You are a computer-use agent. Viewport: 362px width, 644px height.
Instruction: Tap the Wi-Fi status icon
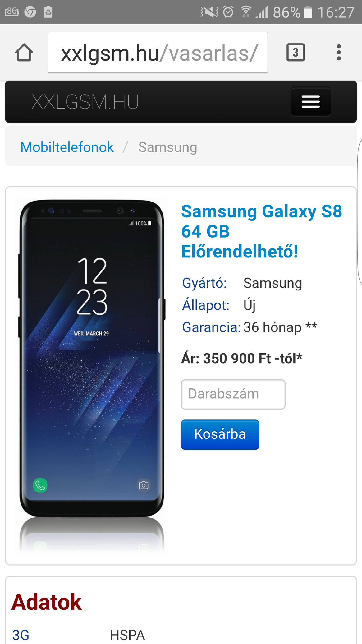[x=246, y=12]
